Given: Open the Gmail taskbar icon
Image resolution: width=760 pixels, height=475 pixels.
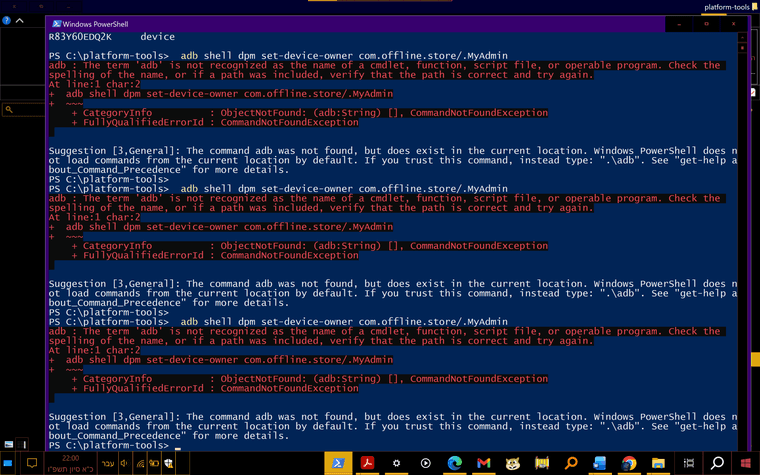Looking at the screenshot, I should pos(483,463).
